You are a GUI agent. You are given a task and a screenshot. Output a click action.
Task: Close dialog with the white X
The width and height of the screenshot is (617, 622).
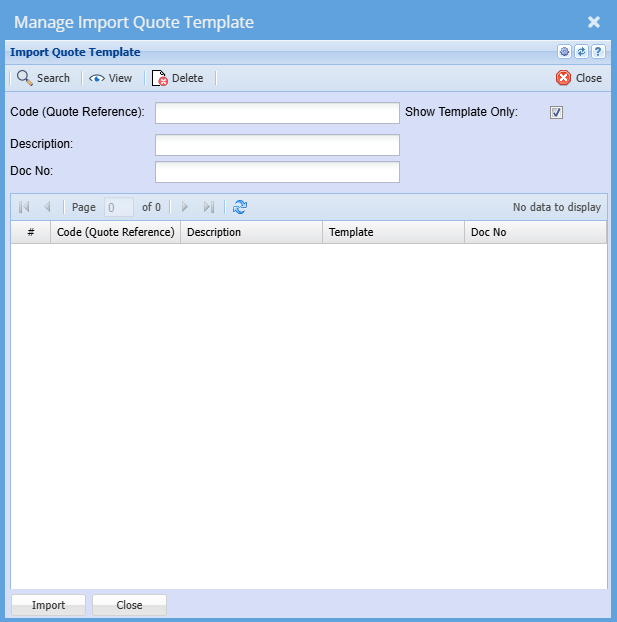[594, 22]
